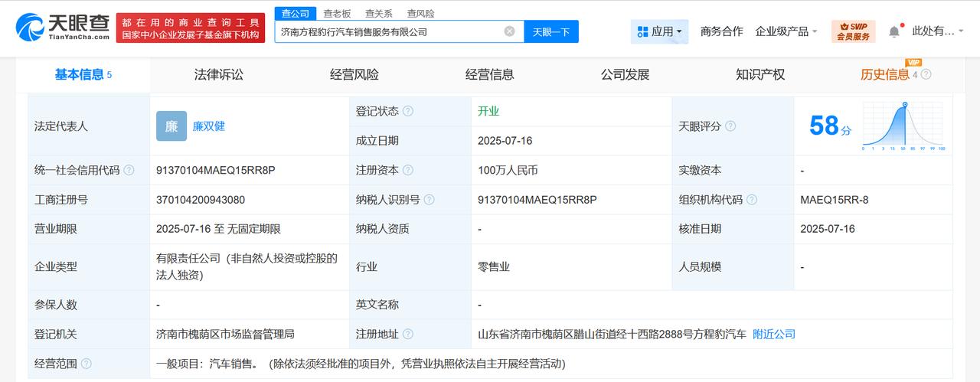Image resolution: width=980 pixels, height=382 pixels.
Task: Open the notification bell icon
Action: pos(894,31)
